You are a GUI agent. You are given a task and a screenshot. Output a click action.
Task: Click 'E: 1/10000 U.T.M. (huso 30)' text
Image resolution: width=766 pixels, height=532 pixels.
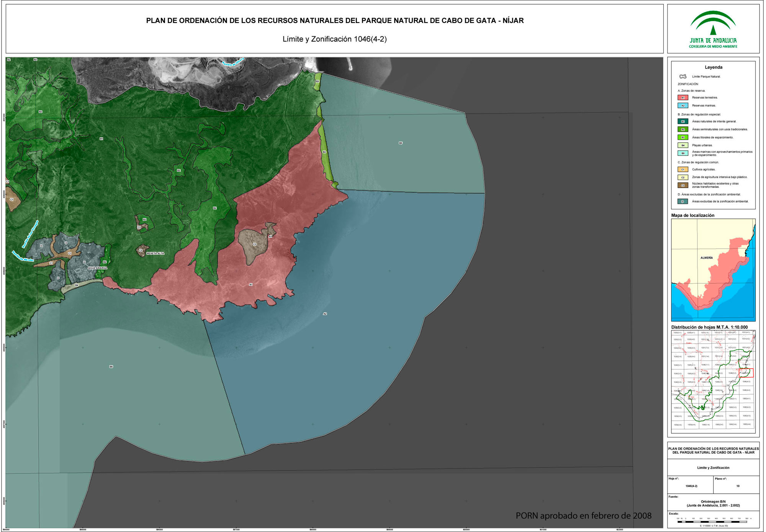point(714,526)
